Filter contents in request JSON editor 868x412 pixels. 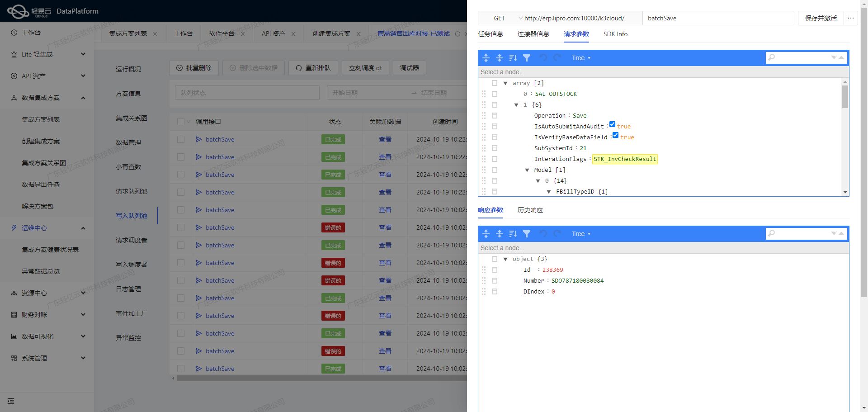tap(527, 58)
